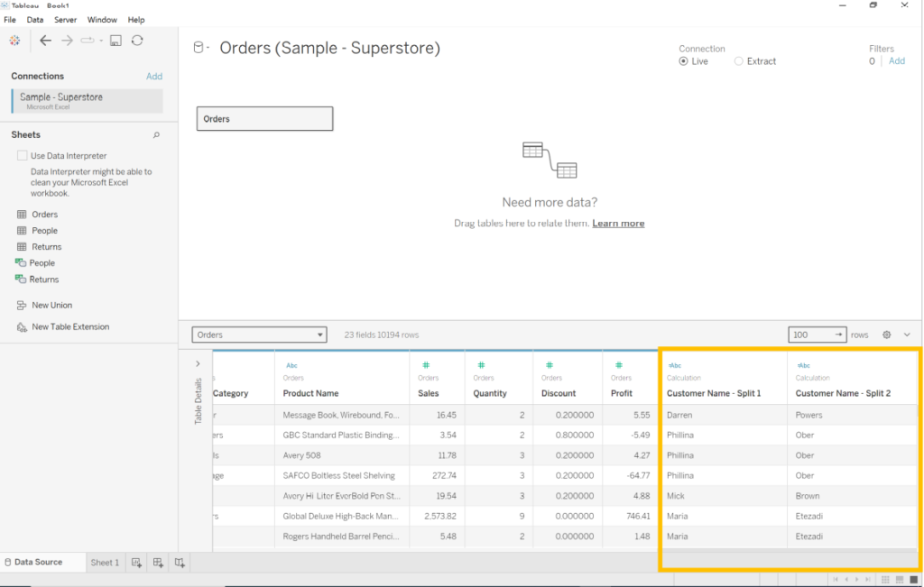Select Customer Name - Split 1 header

click(x=714, y=393)
